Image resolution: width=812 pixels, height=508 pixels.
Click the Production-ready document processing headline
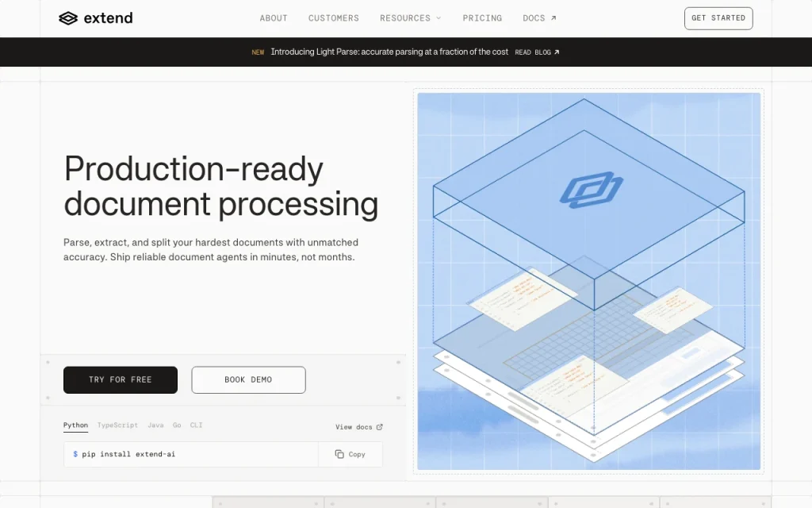221,186
